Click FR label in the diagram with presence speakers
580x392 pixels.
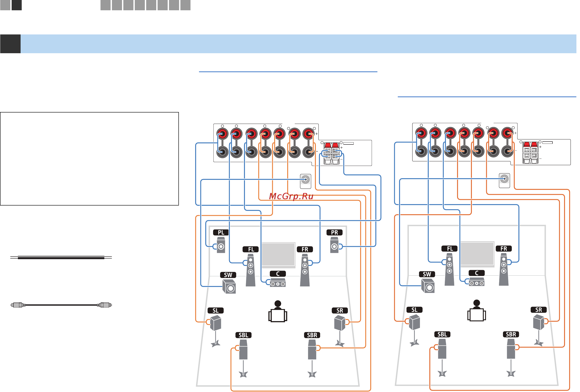305,249
